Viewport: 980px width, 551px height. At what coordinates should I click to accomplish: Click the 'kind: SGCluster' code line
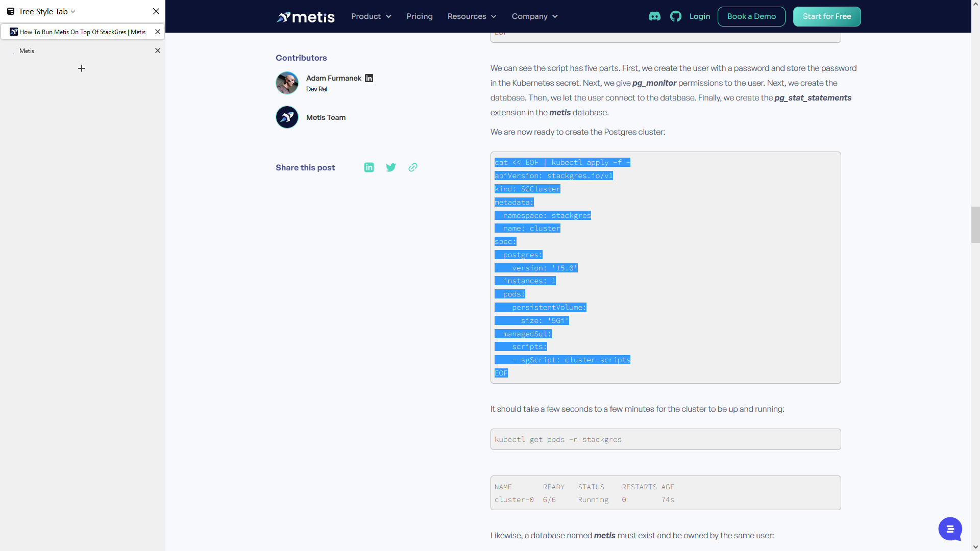tap(527, 189)
